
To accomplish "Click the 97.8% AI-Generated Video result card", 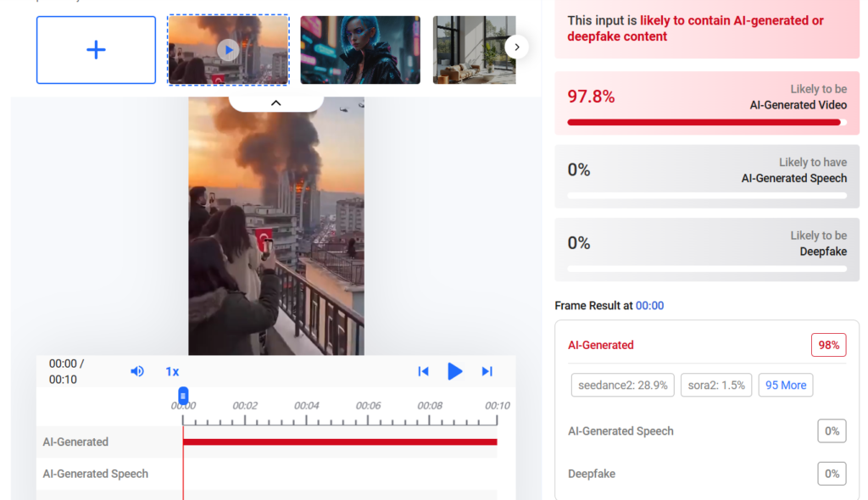I will [x=706, y=103].
